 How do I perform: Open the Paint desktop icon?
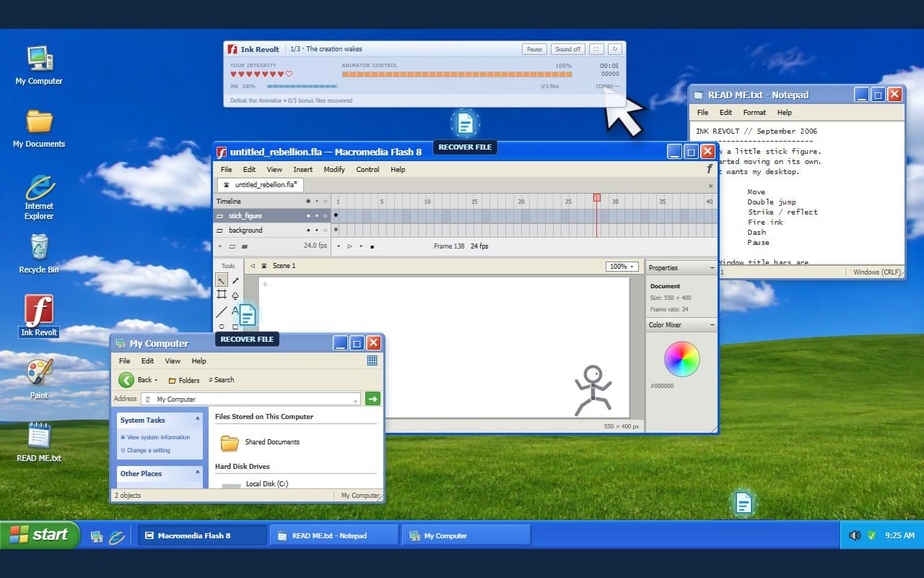[x=39, y=379]
